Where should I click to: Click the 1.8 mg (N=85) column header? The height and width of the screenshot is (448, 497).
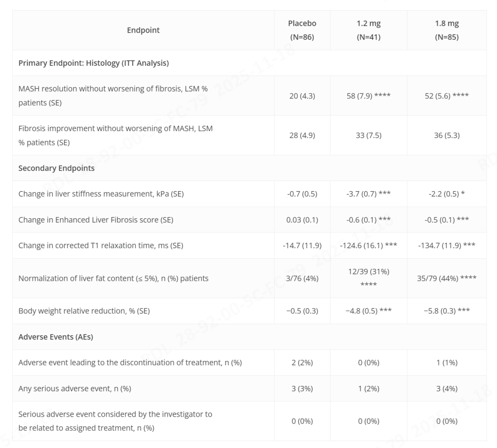click(x=447, y=30)
